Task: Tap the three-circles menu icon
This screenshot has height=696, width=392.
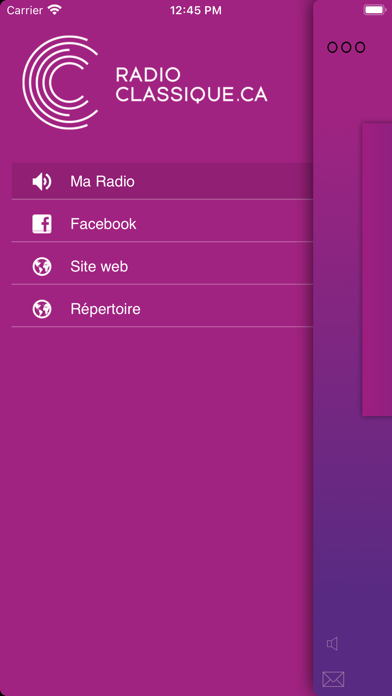Action: (346, 47)
